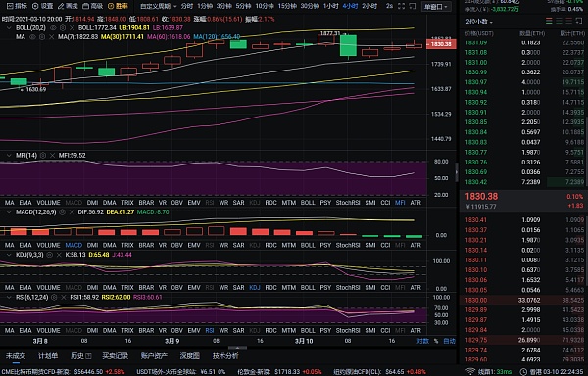Click the small icon beside the 历史 tab

[x=88, y=356]
